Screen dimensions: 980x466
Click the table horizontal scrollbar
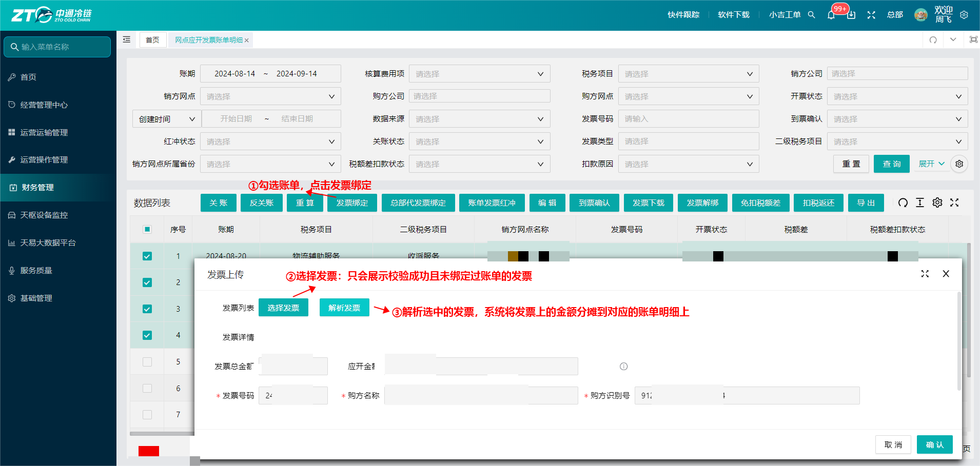[162, 434]
